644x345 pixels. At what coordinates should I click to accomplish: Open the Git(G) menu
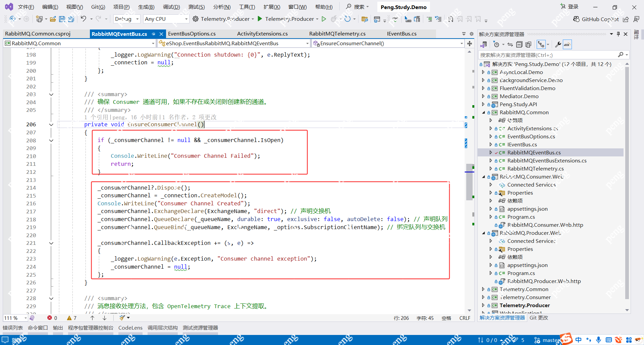point(98,7)
